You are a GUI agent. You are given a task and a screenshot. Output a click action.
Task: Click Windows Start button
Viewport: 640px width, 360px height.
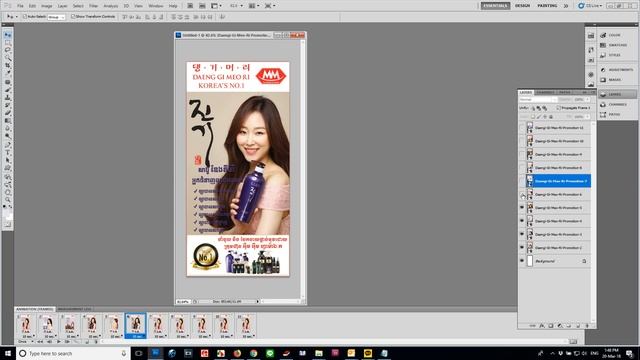pyautogui.click(x=8, y=353)
